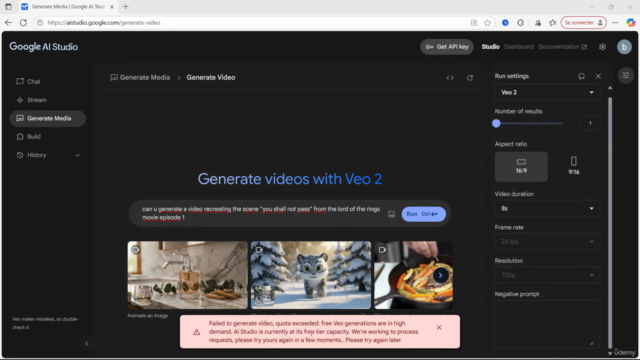Click the image icon on perfume thumbnail
640x360 pixels.
136,250
